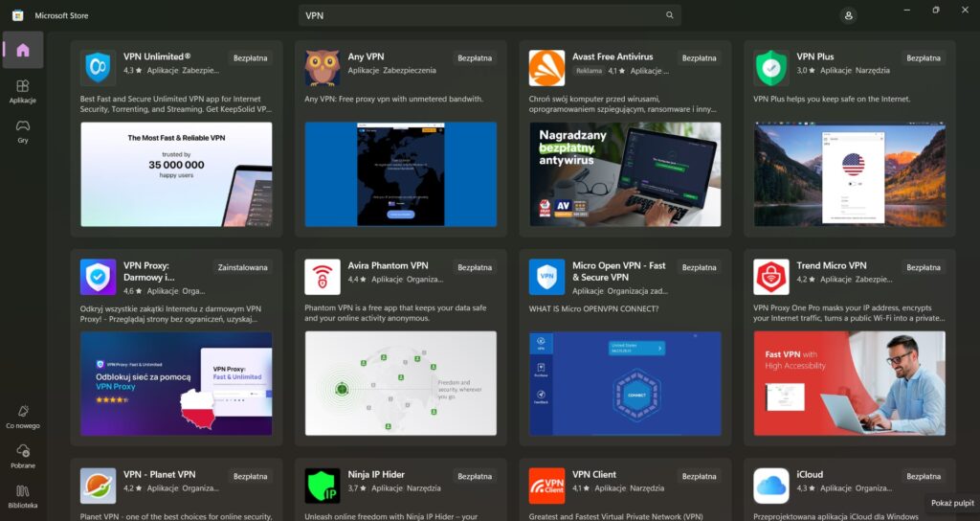This screenshot has height=521, width=980.
Task: Click the Avira Phantom VPN title
Action: 388,265
